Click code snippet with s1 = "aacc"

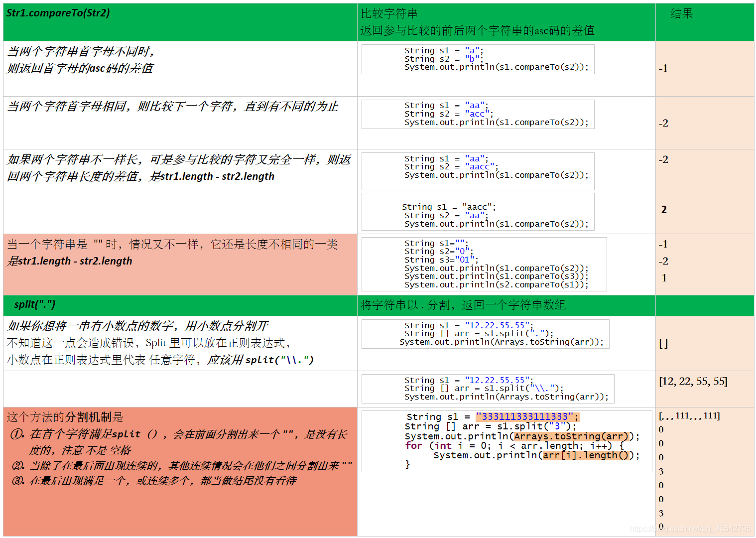pyautogui.click(x=478, y=212)
